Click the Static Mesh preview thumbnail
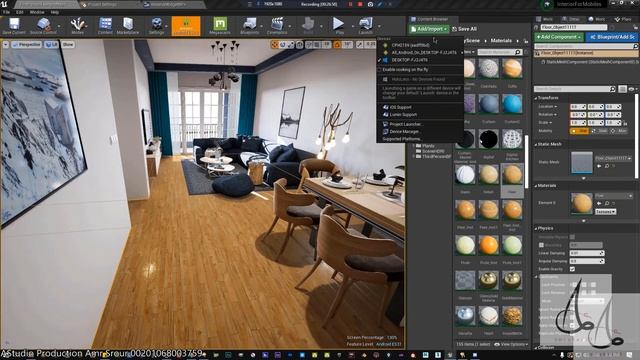This screenshot has height=360, width=640. (x=582, y=162)
